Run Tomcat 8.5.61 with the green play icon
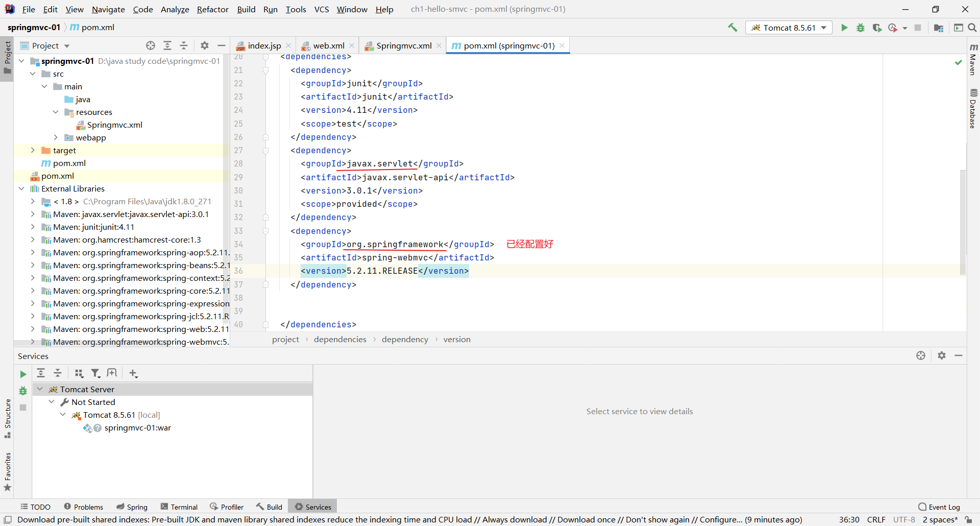Image resolution: width=980 pixels, height=526 pixels. click(844, 28)
